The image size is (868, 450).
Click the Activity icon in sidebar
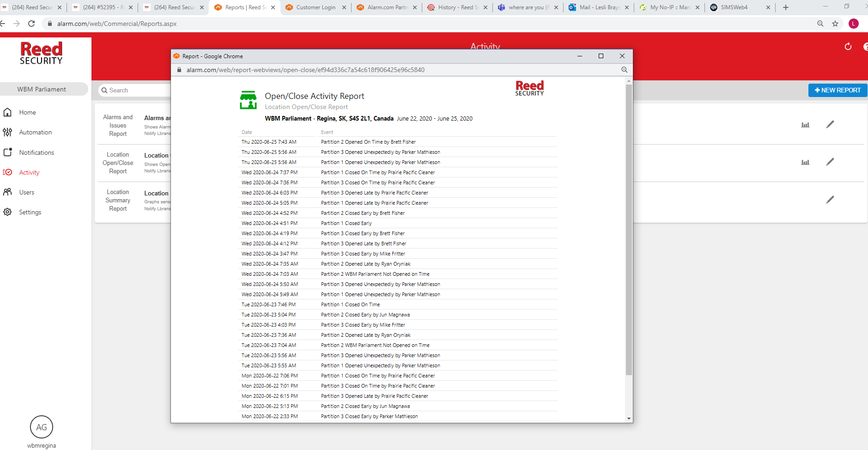click(7, 172)
